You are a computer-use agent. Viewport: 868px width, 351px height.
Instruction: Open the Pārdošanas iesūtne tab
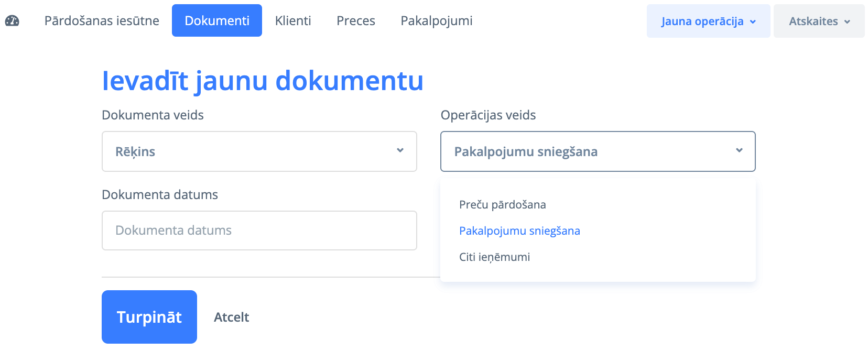[102, 21]
